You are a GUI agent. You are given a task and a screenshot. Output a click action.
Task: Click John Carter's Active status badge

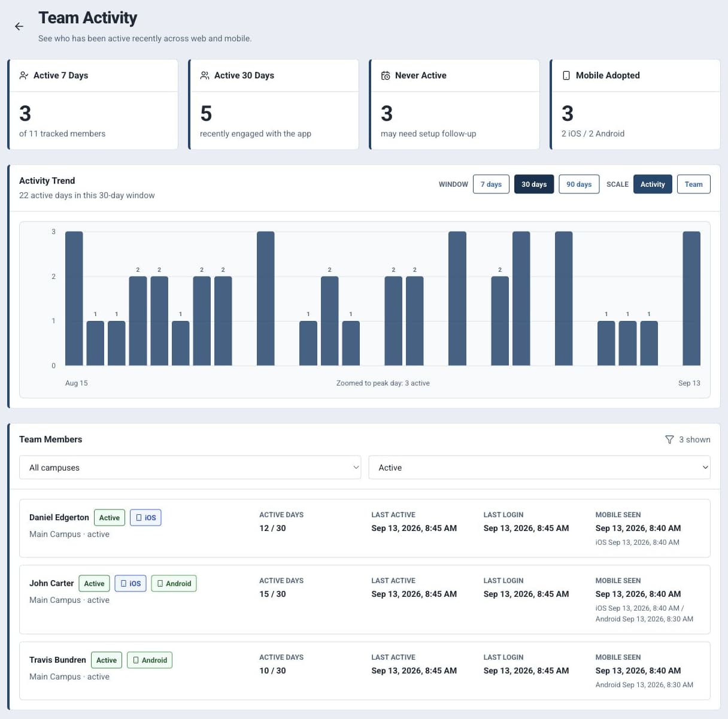point(94,584)
